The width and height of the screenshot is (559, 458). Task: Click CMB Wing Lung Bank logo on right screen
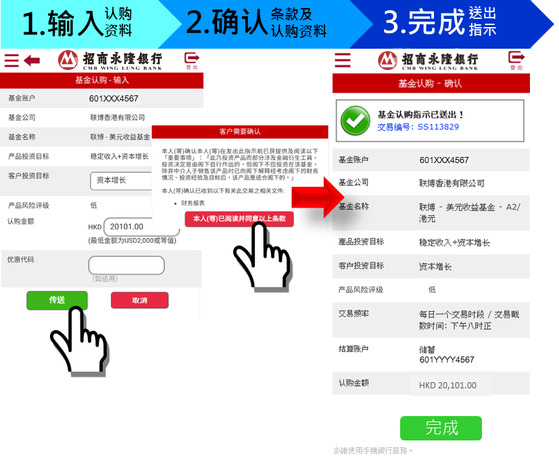(x=428, y=61)
